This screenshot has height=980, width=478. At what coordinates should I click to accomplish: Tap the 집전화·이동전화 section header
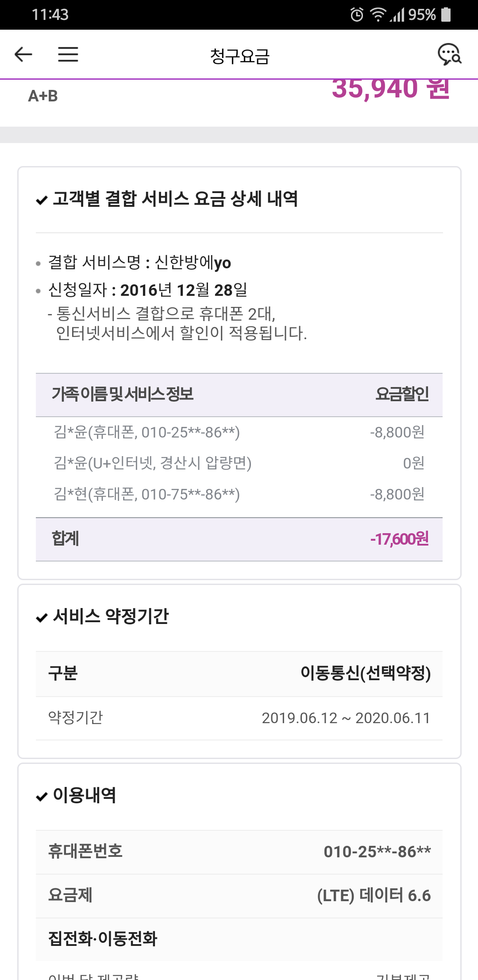(x=103, y=939)
